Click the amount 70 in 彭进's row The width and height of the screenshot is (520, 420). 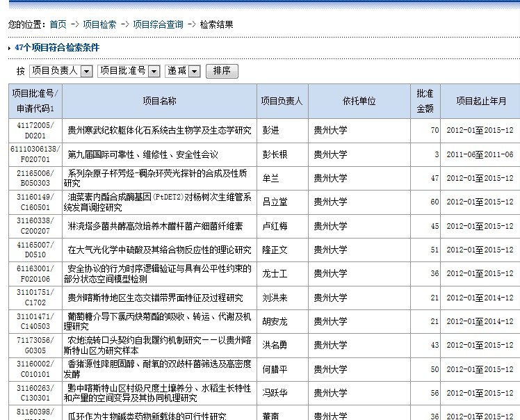(434, 130)
